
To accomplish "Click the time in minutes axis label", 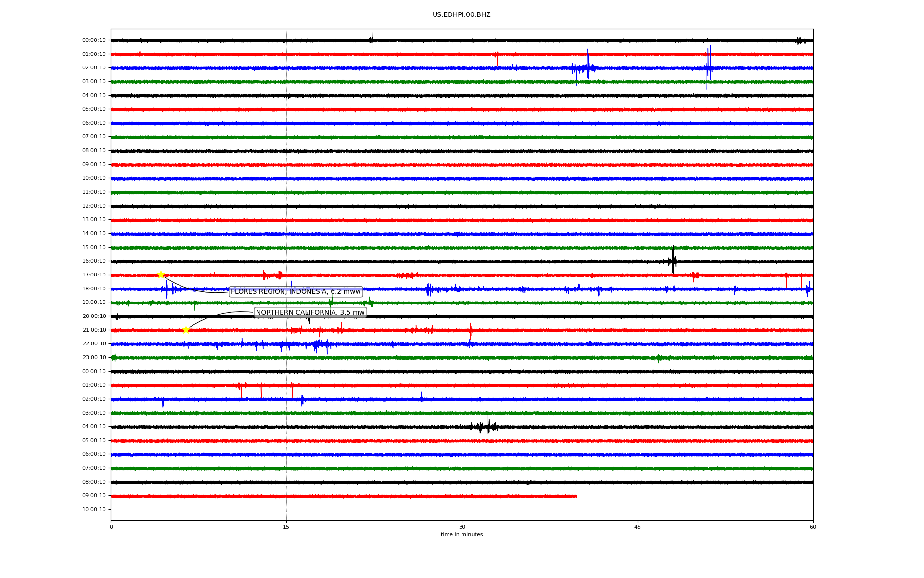I will click(x=462, y=535).
